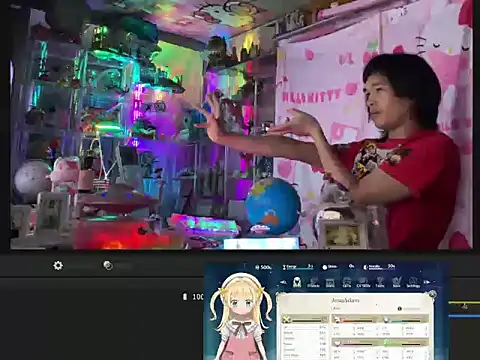480x360 pixels.
Task: Open the Save menu in the game
Action: [396, 283]
